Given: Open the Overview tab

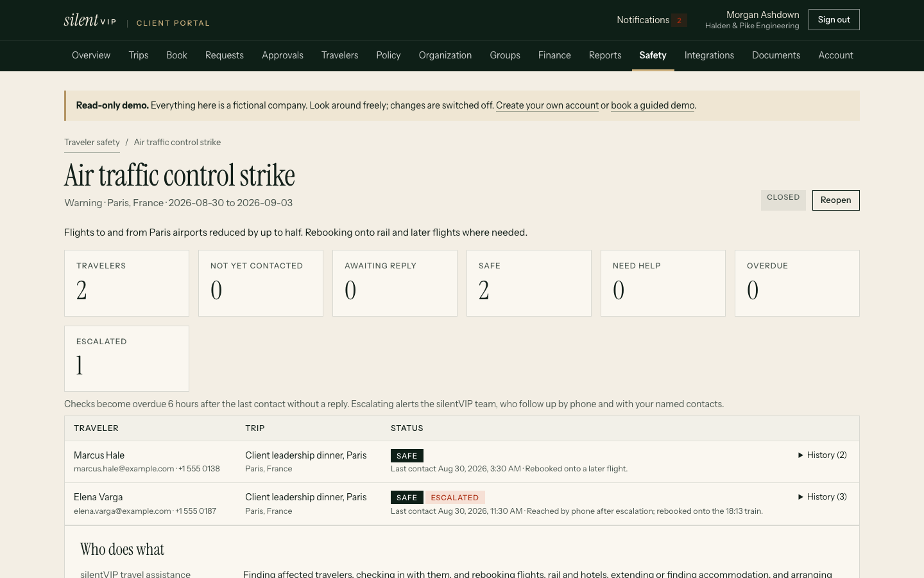Looking at the screenshot, I should coord(91,55).
